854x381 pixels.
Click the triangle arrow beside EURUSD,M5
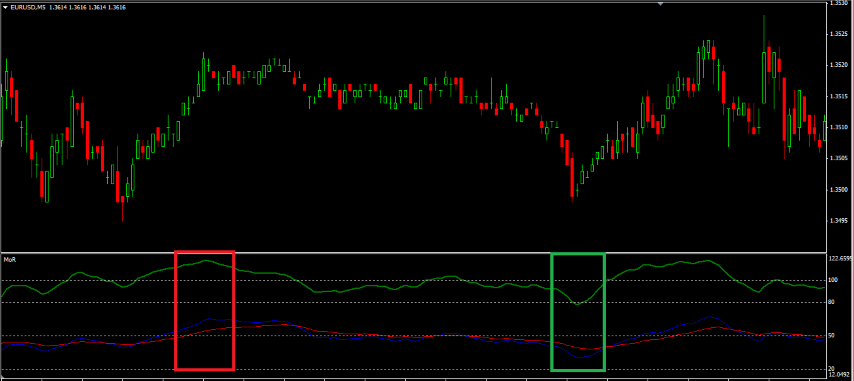[5, 7]
